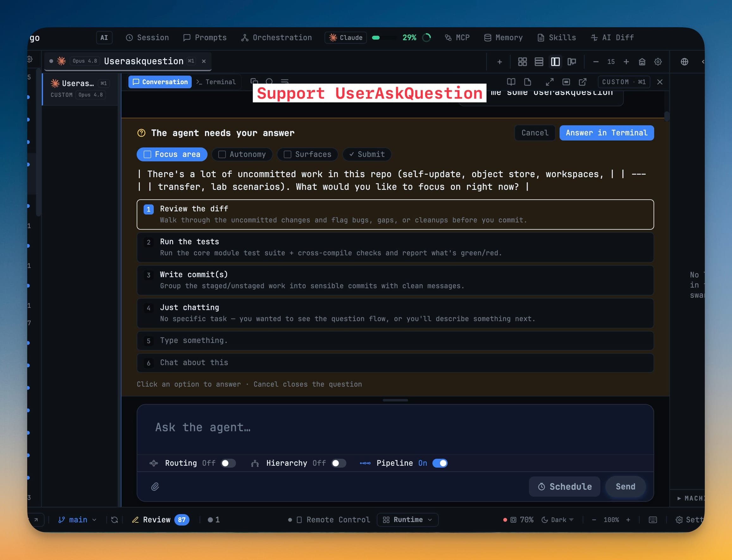Select the grid layout icon
This screenshot has width=732, height=560.
point(522,62)
